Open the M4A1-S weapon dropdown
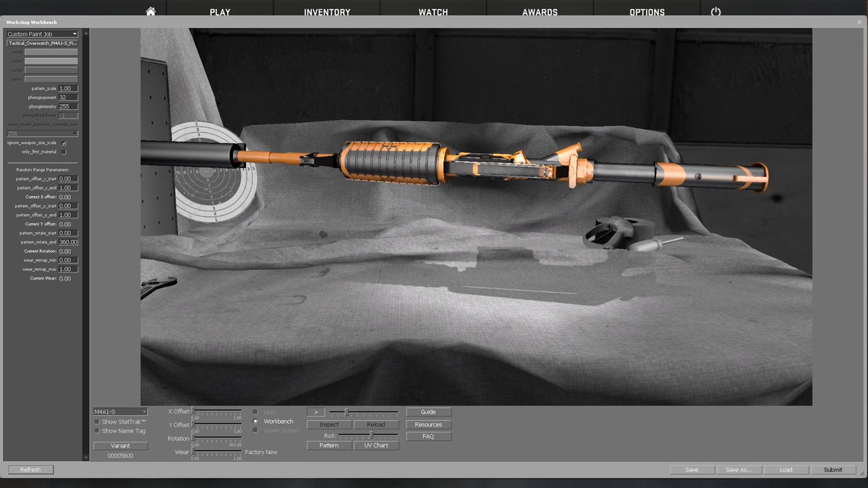The width and height of the screenshot is (868, 488). tap(120, 411)
